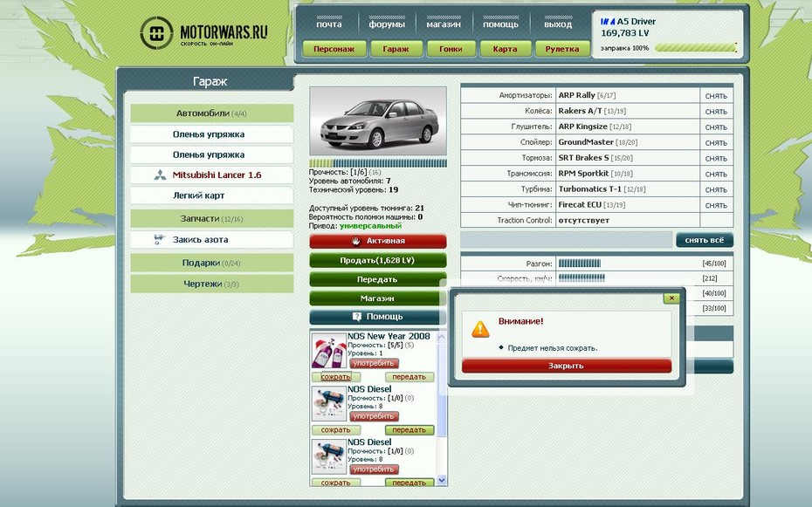The height and width of the screenshot is (507, 812).
Task: Click the GroundMaster part name
Action: [x=586, y=141]
